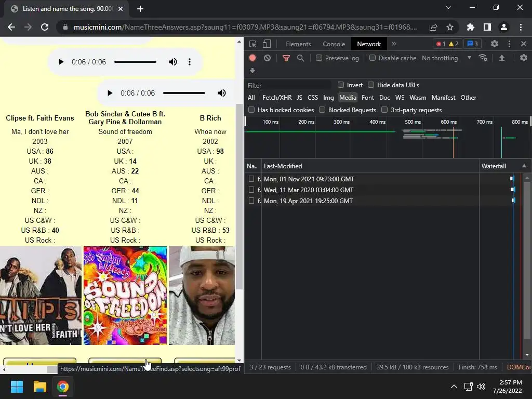Click the Network filter text field

pos(288,86)
